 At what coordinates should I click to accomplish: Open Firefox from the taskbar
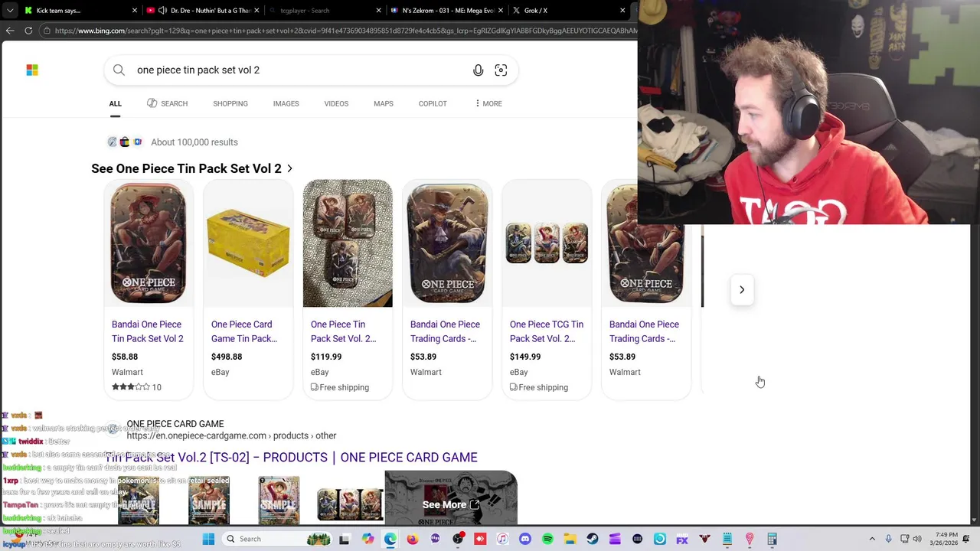coord(413,540)
